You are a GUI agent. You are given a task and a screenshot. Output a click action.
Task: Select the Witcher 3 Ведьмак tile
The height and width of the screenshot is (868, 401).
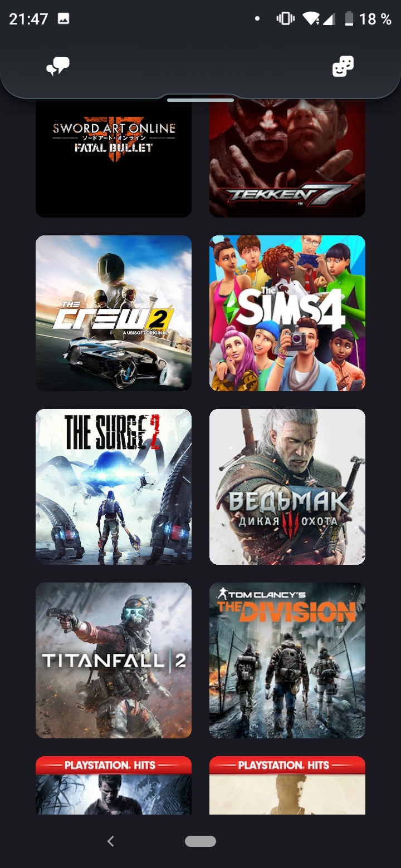pyautogui.click(x=287, y=487)
